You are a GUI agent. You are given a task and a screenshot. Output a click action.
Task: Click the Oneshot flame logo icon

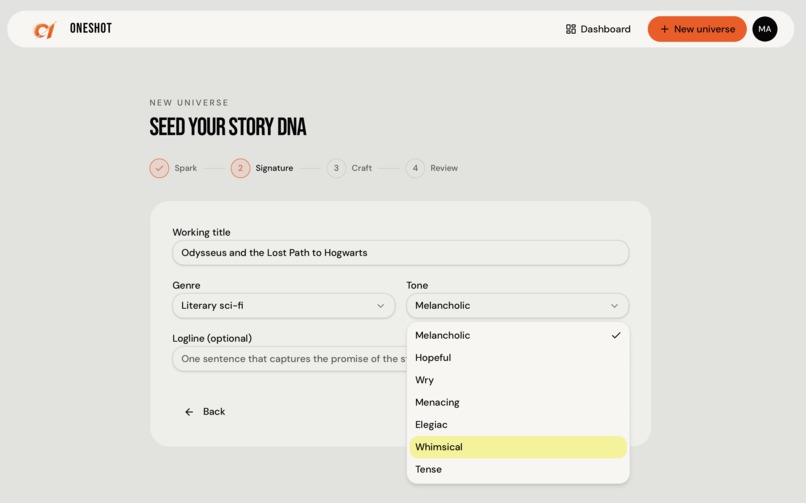(x=44, y=30)
